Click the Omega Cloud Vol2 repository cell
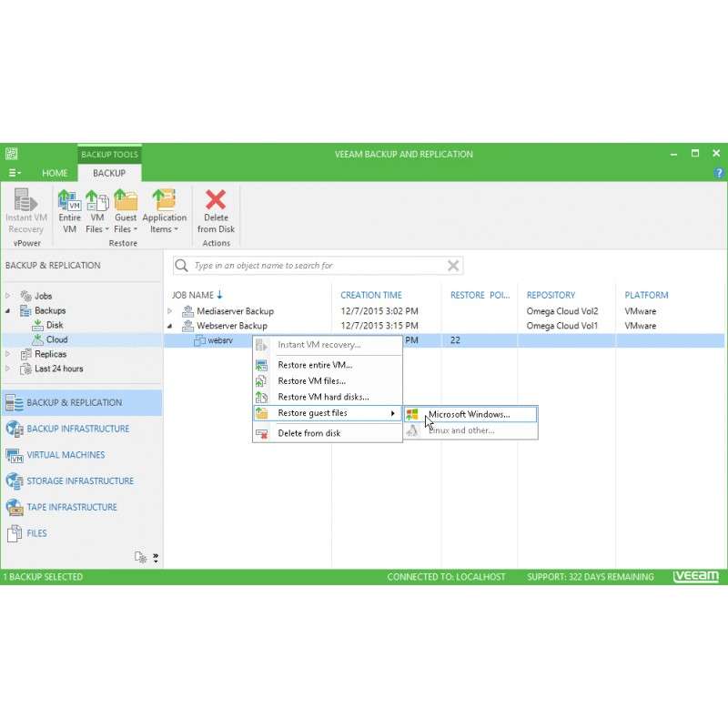 point(561,311)
